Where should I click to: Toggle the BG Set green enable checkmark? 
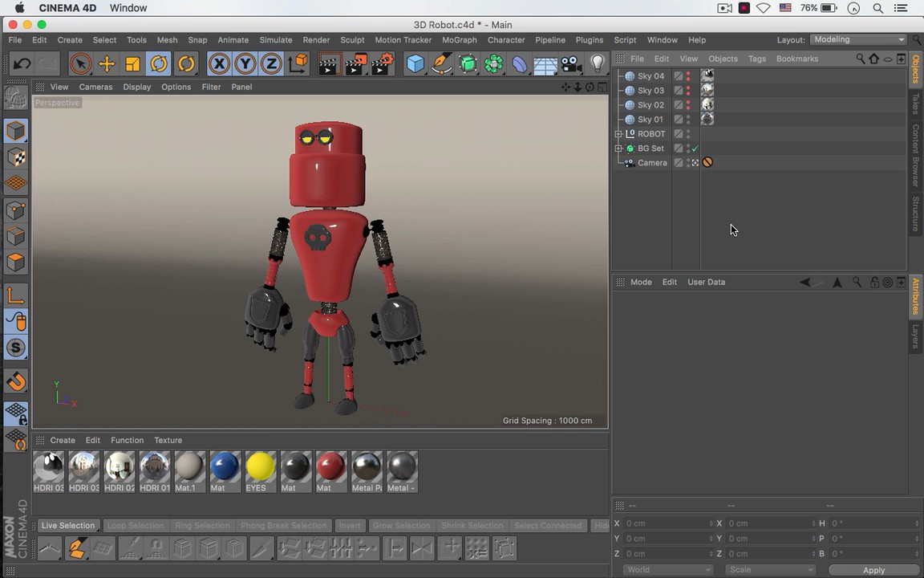coord(695,149)
